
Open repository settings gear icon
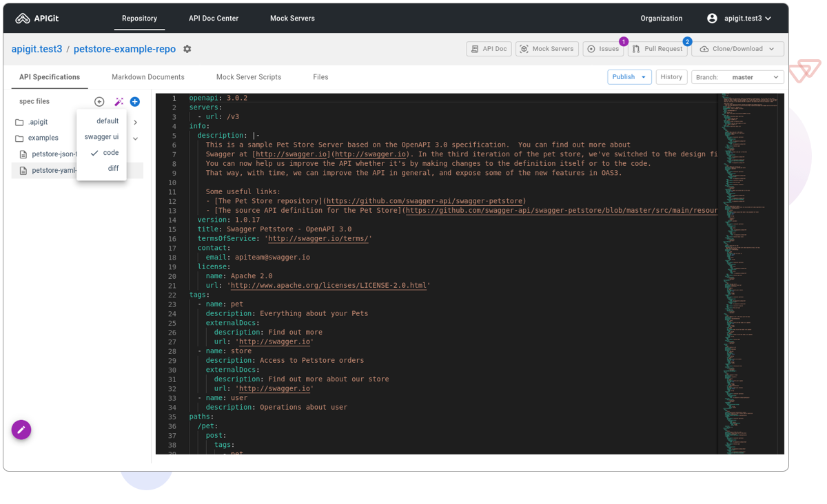(x=187, y=49)
